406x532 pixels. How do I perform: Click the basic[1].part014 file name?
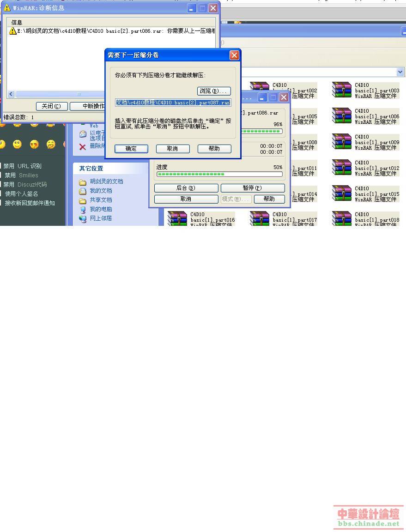tap(305, 194)
